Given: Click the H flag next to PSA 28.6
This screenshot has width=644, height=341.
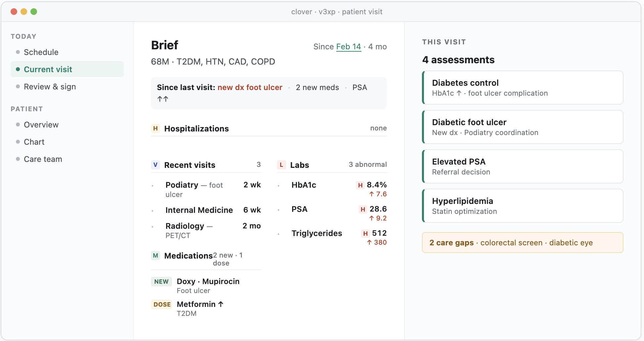Looking at the screenshot, I should click(363, 209).
